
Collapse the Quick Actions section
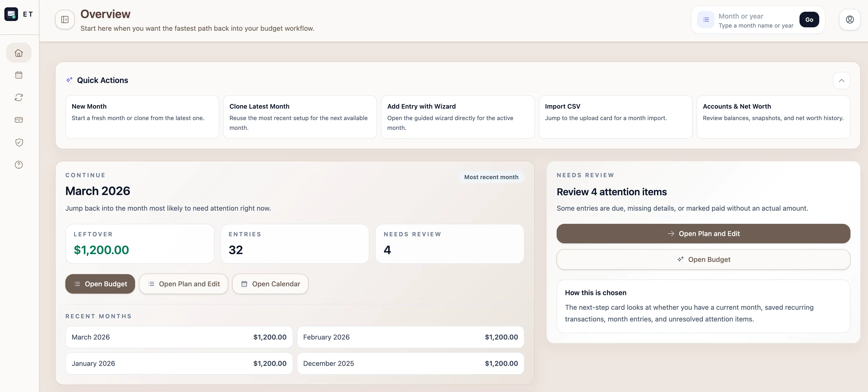pos(841,80)
